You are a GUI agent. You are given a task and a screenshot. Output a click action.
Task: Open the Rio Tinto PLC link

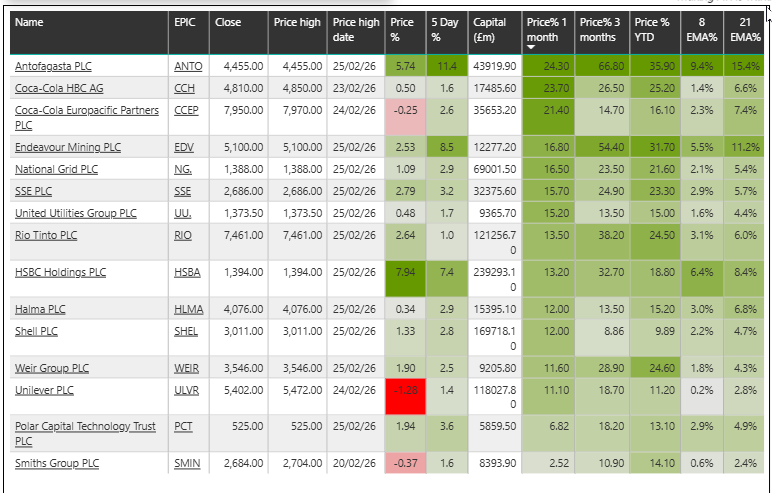(46, 235)
